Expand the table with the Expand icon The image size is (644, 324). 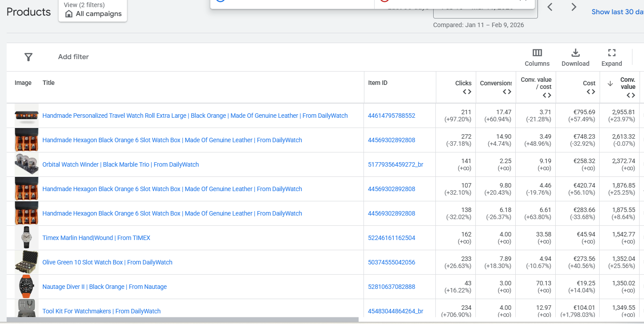(612, 53)
